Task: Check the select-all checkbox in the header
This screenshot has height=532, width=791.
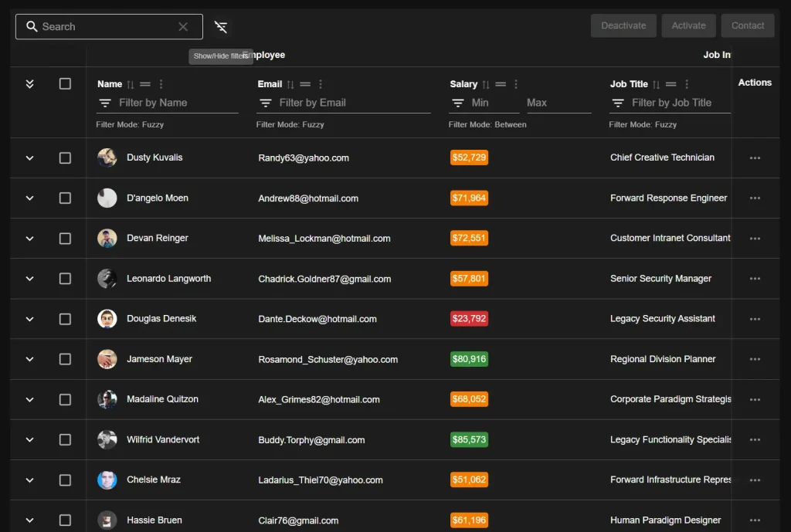Action: click(x=66, y=83)
